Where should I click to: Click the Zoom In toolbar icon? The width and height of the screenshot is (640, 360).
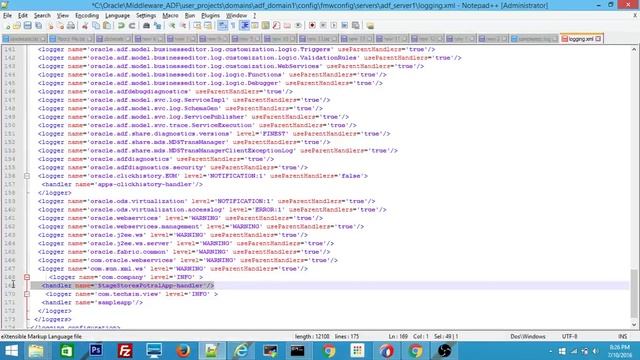tap(173, 26)
